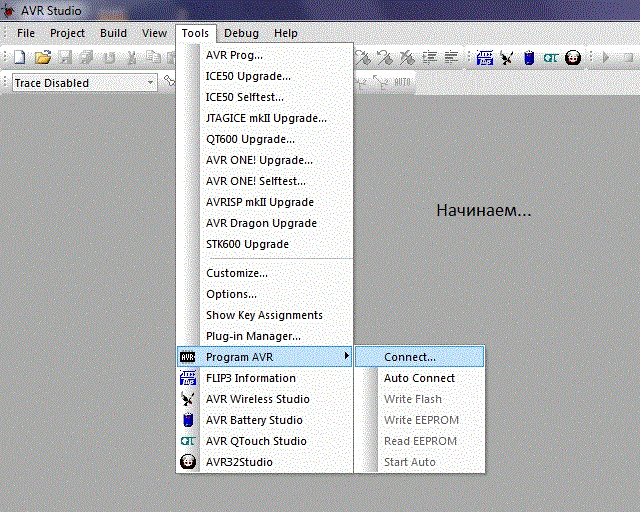Viewport: 640px width, 512px height.
Task: Select FLIP3 Information menu entry
Action: [264, 378]
